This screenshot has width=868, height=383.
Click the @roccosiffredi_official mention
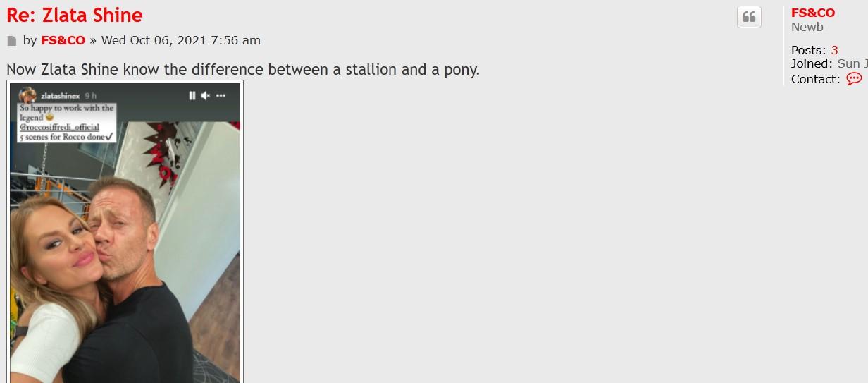tap(59, 127)
